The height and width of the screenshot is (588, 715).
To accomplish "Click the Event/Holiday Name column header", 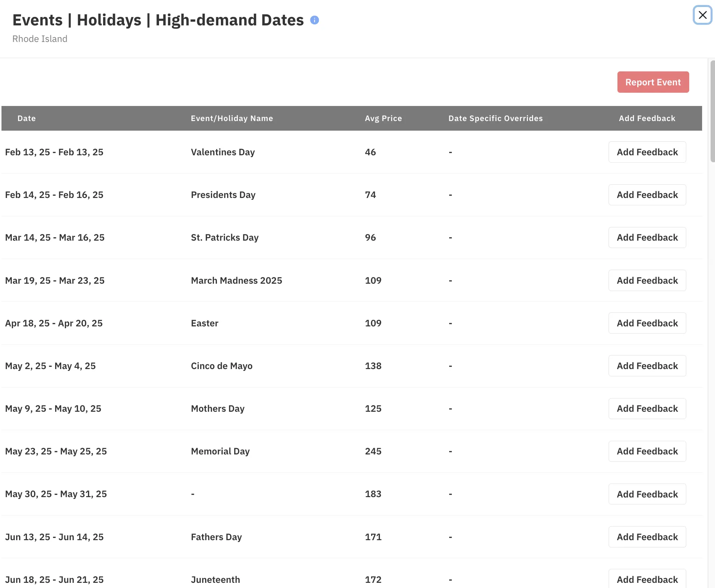I will tap(232, 118).
